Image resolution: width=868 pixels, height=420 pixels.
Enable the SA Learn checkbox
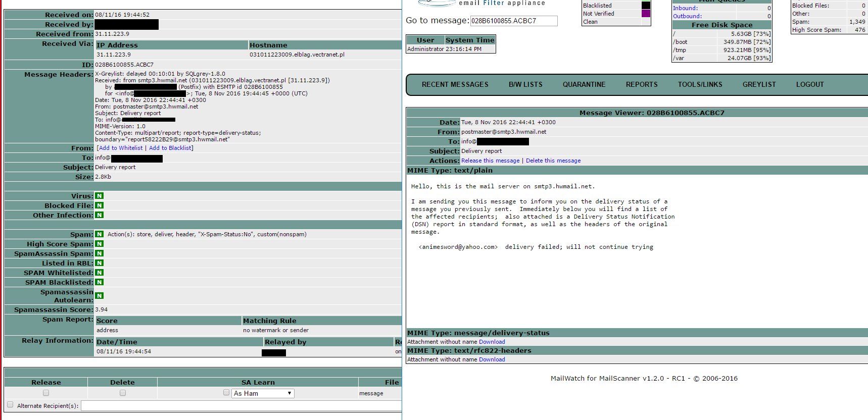[x=226, y=392]
